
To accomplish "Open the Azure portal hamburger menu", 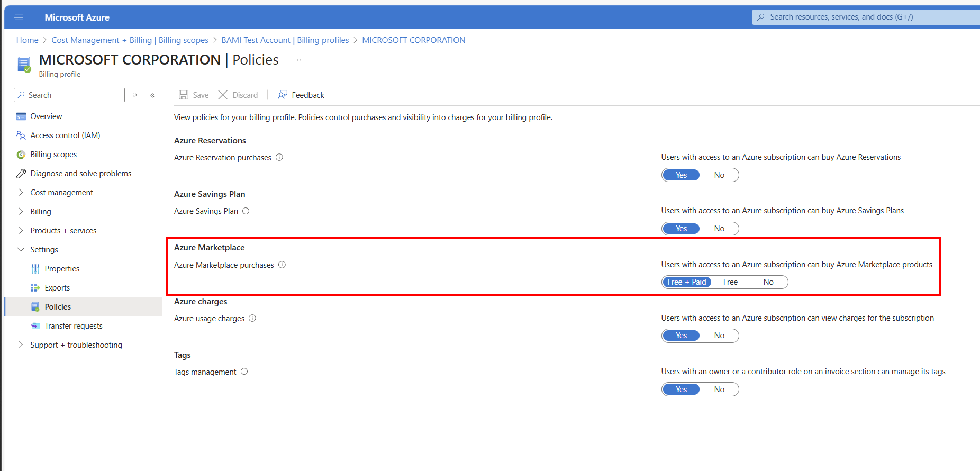I will click(19, 17).
